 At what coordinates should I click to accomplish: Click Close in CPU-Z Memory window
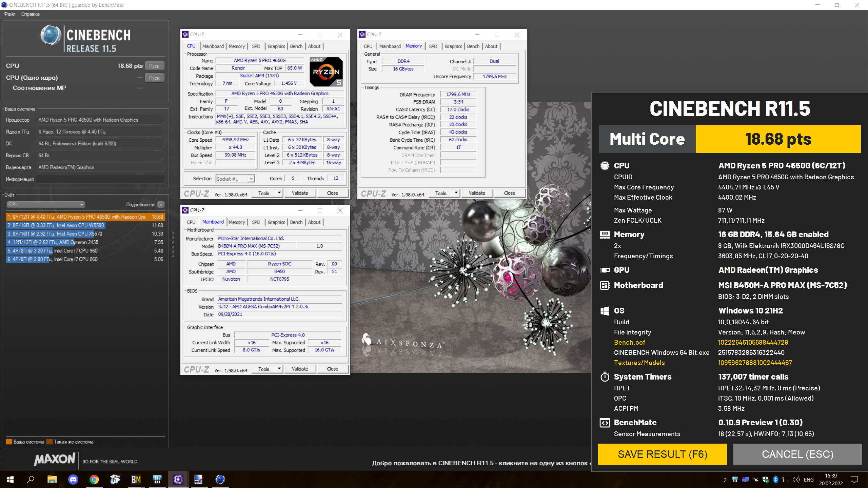click(x=509, y=193)
